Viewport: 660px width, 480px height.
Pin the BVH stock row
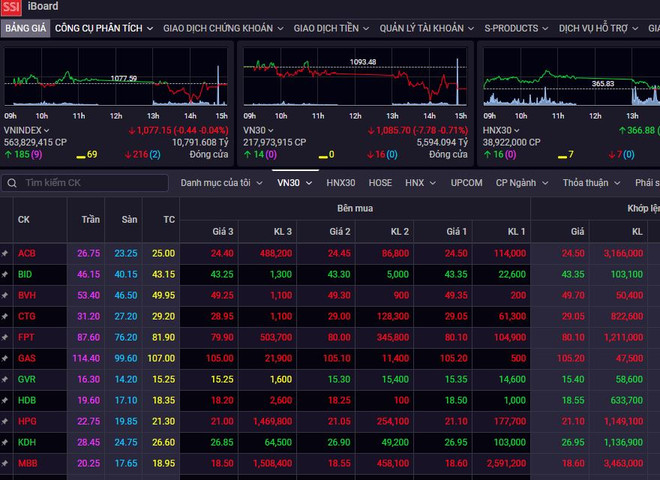pos(5,295)
